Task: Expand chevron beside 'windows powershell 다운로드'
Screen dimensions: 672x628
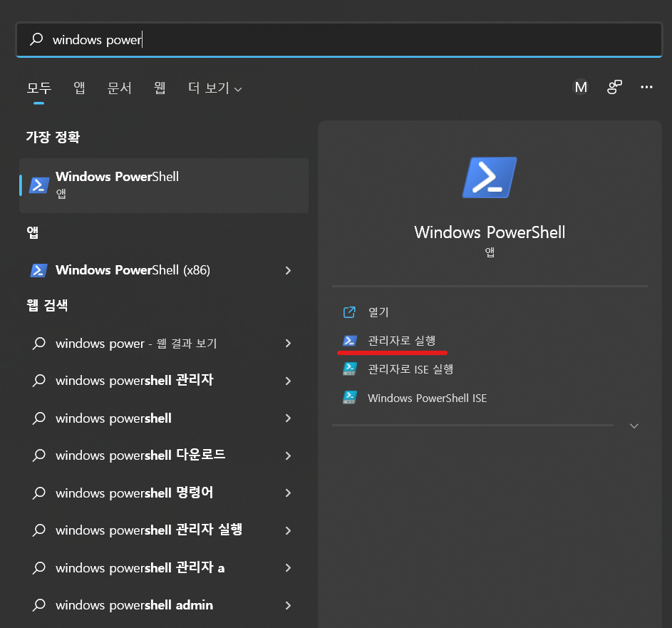Action: point(288,455)
